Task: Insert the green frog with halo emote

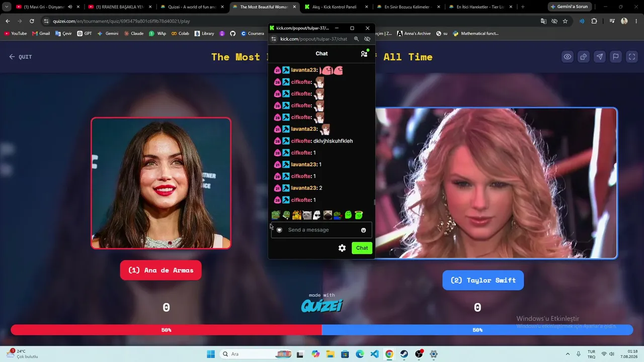Action: tap(359, 215)
